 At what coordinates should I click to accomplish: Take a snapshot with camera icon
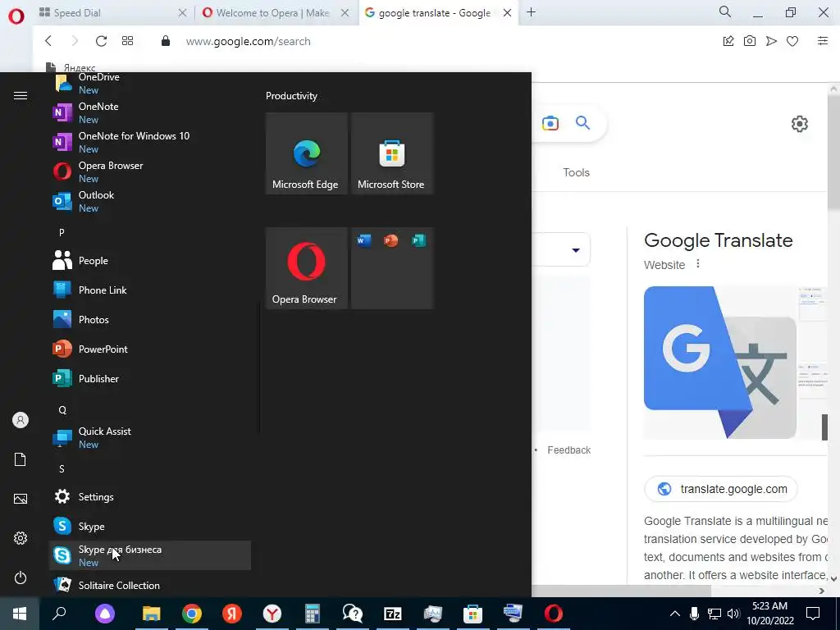tap(750, 41)
